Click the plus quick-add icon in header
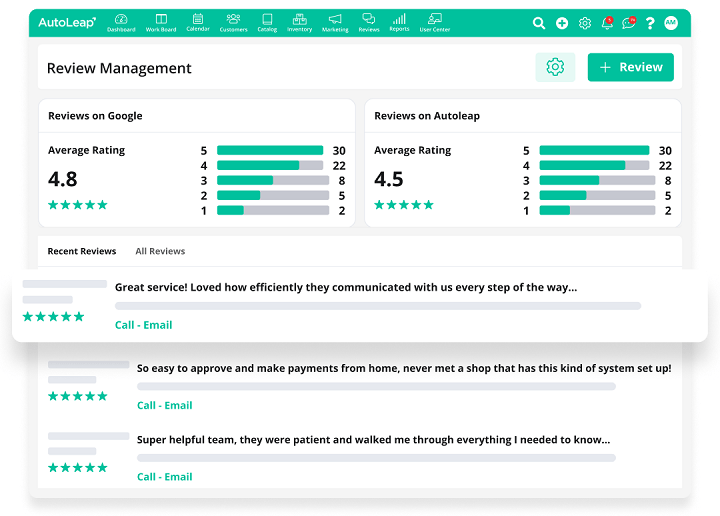 [x=562, y=23]
